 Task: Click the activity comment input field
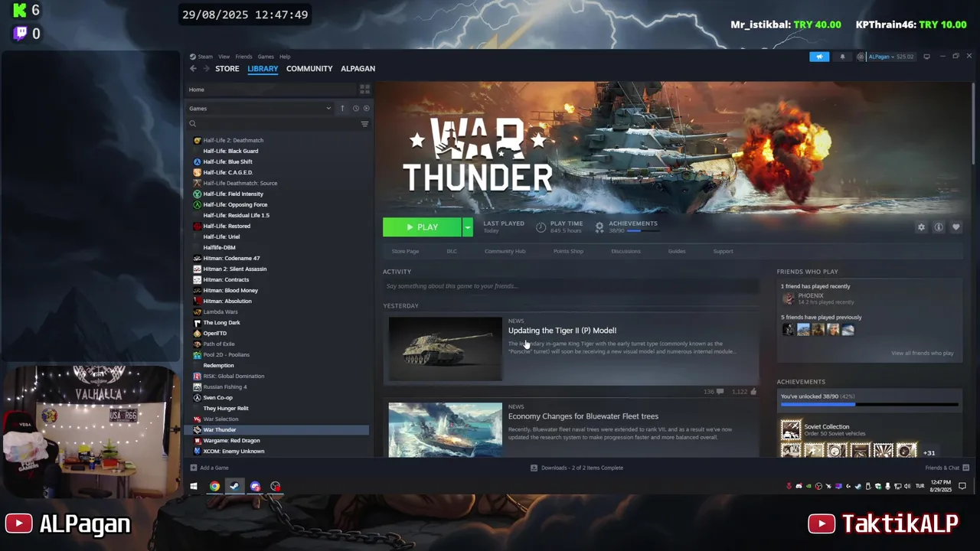pos(570,286)
